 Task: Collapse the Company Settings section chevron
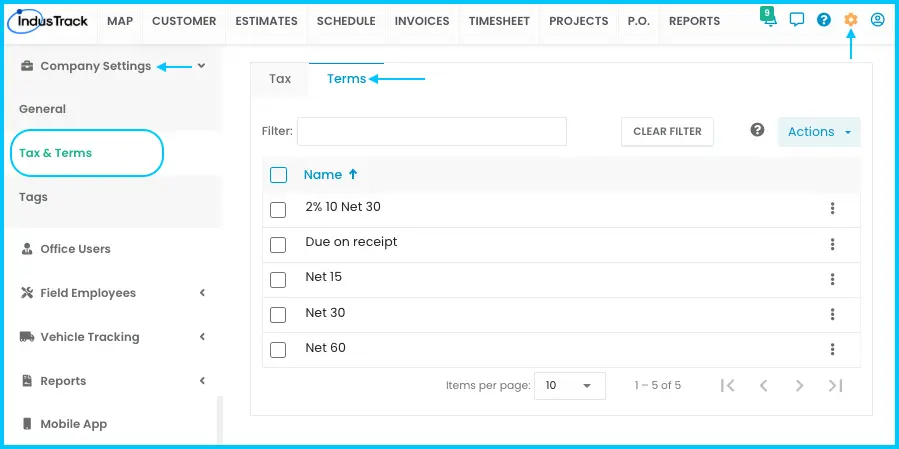(201, 66)
